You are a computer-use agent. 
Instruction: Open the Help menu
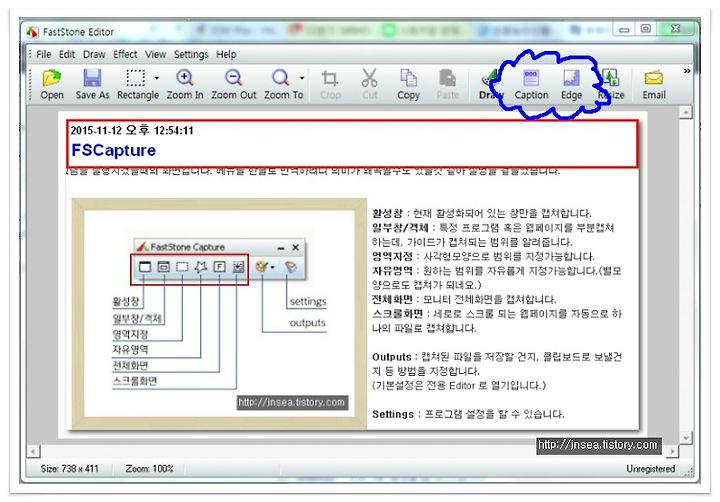click(x=226, y=54)
